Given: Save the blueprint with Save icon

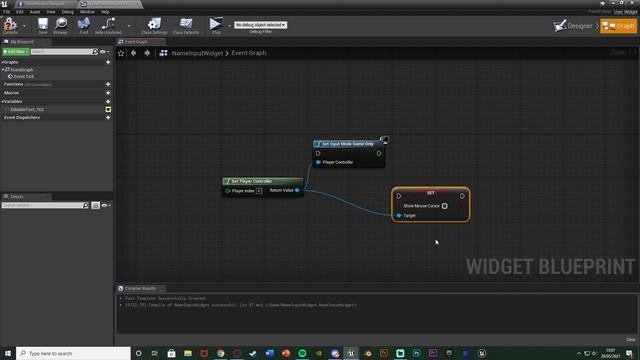Looking at the screenshot, I should [x=43, y=26].
